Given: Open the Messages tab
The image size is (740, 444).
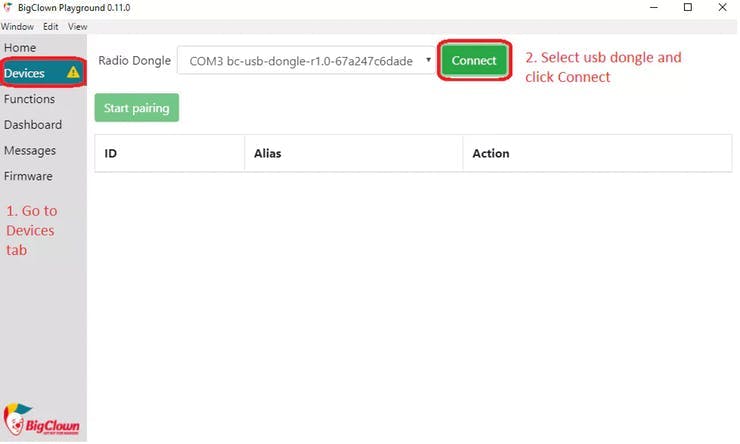Looking at the screenshot, I should click(30, 151).
